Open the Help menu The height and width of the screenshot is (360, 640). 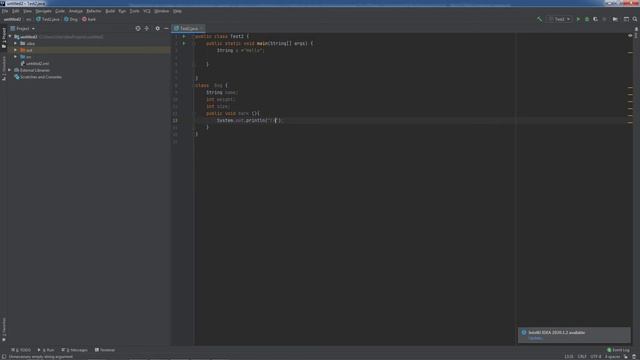coord(177,11)
